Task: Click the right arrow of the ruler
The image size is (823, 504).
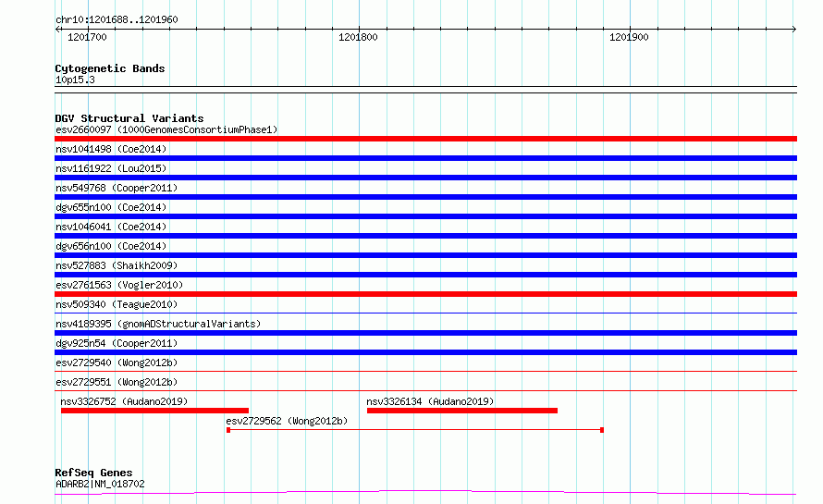Action: pyautogui.click(x=794, y=30)
